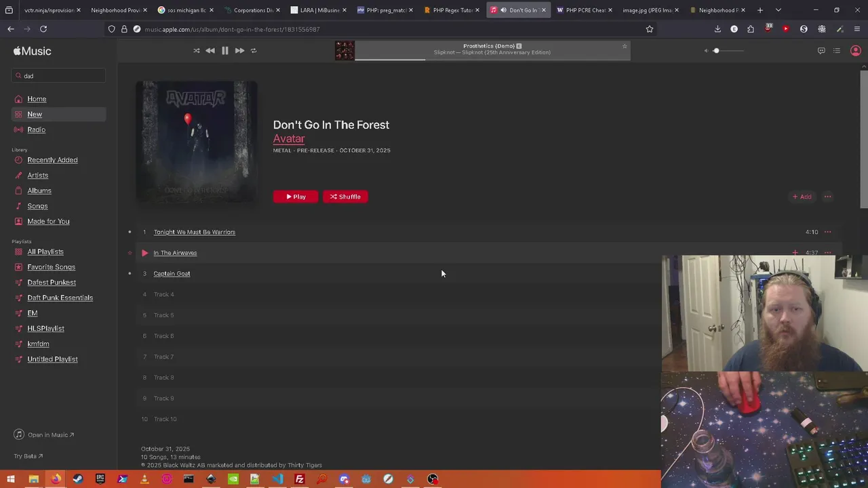Open the kmfdm playlist

(x=38, y=344)
